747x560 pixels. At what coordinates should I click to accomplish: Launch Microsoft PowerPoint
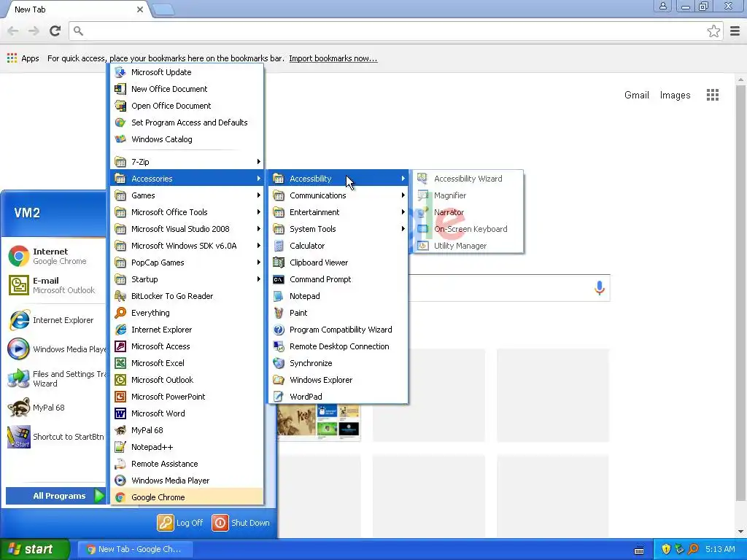point(187,397)
